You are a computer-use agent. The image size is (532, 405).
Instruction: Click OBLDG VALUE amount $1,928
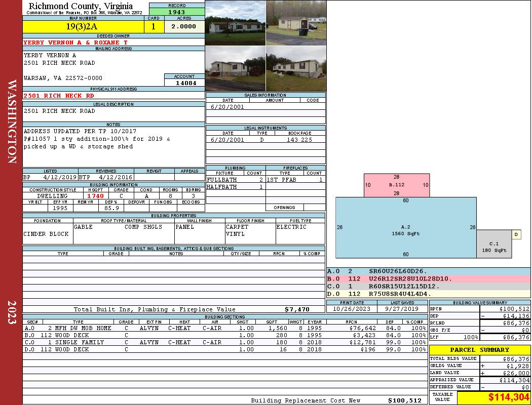(517, 366)
